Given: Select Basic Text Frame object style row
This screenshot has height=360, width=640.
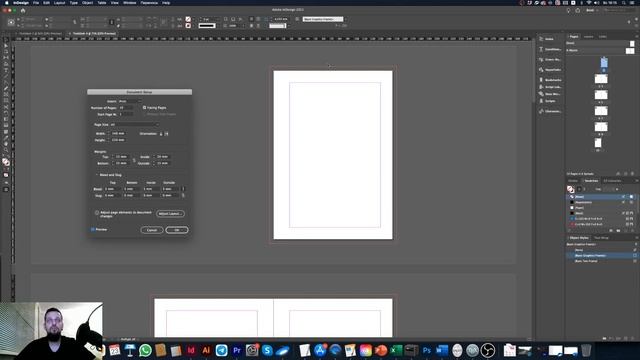Looking at the screenshot, I should click(x=601, y=261).
